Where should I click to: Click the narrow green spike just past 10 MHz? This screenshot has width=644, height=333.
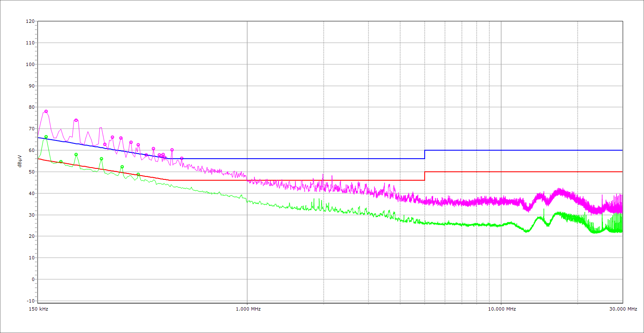544,210
